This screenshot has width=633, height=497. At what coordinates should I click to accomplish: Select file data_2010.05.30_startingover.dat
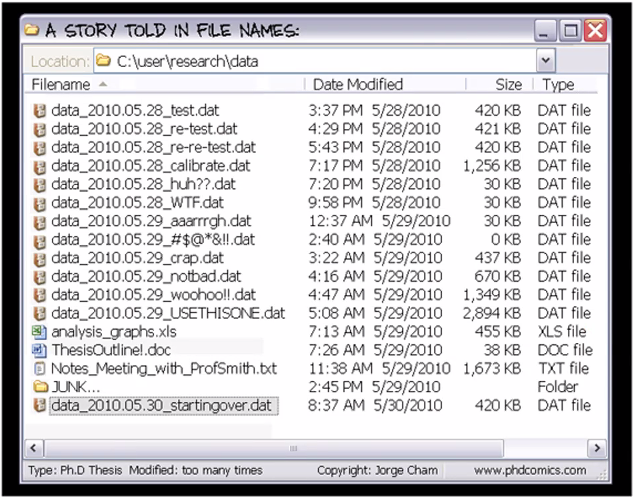point(163,406)
